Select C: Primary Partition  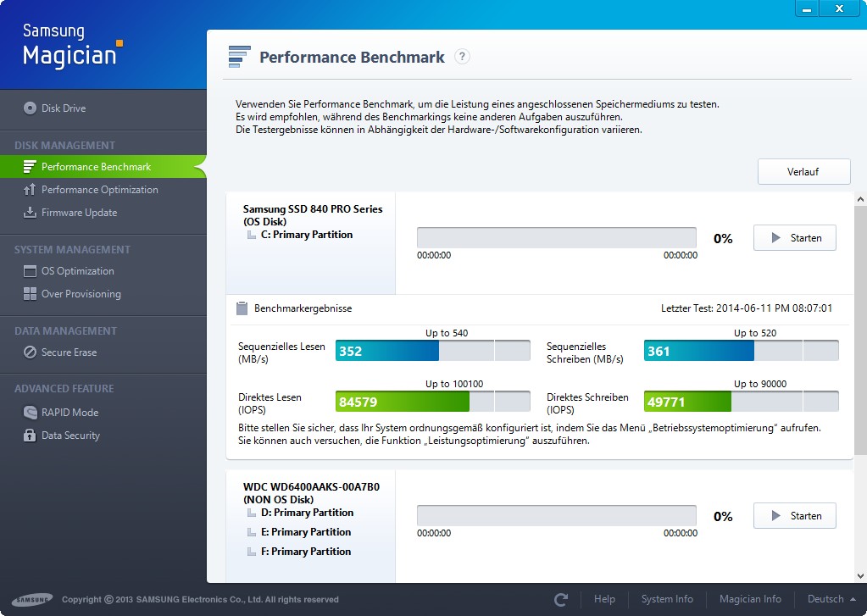point(306,235)
